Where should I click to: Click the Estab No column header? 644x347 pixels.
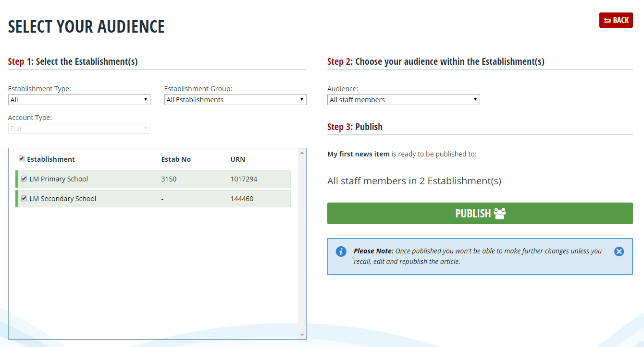(x=176, y=159)
